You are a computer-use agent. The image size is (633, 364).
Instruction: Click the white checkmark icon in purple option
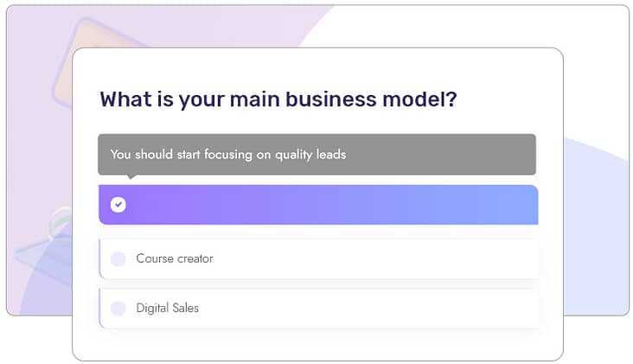[118, 205]
